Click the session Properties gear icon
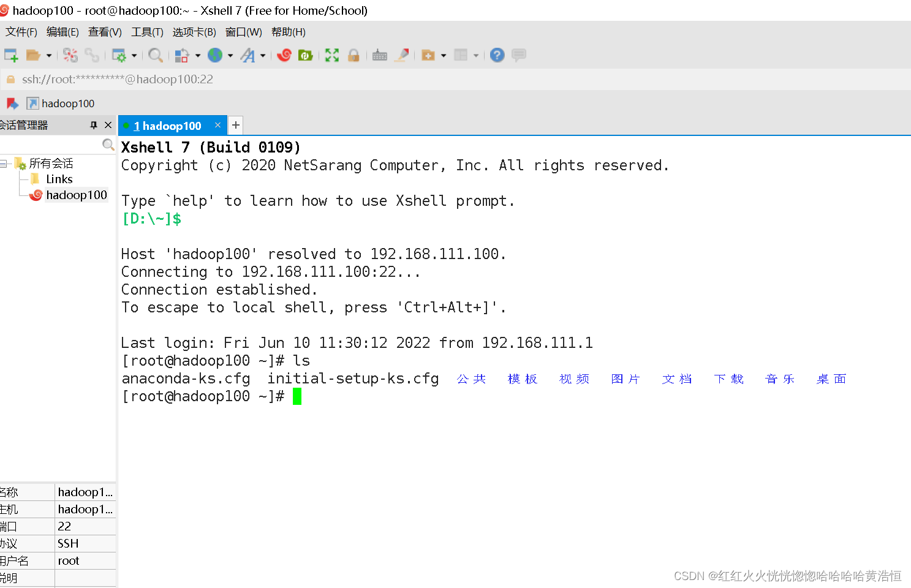The image size is (911, 588). (119, 55)
